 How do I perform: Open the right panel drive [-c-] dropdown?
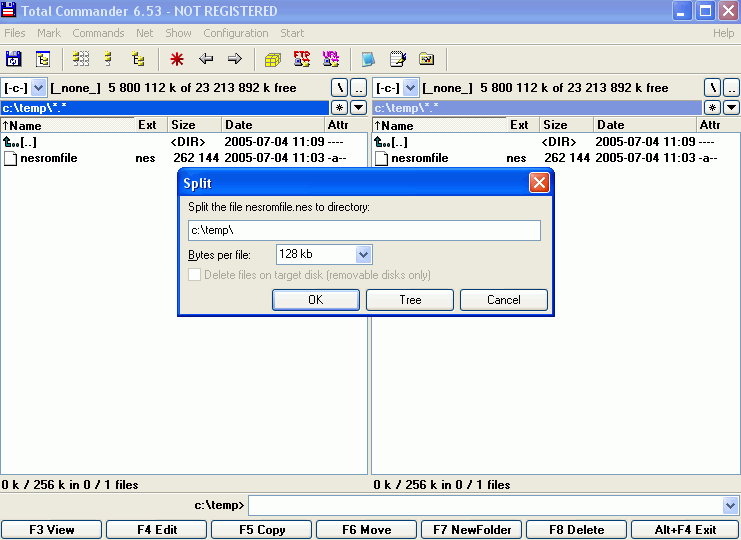point(410,88)
